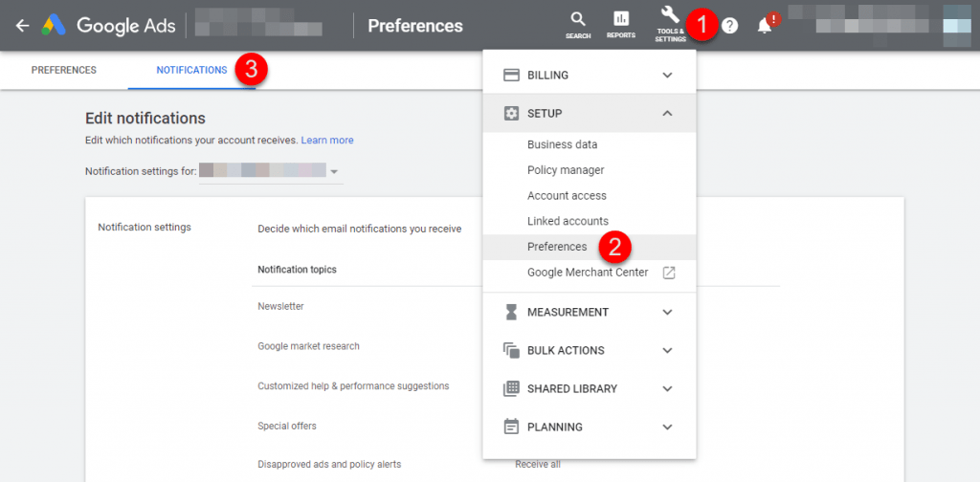
Task: Open Google Merchant Center menu item
Action: (590, 273)
